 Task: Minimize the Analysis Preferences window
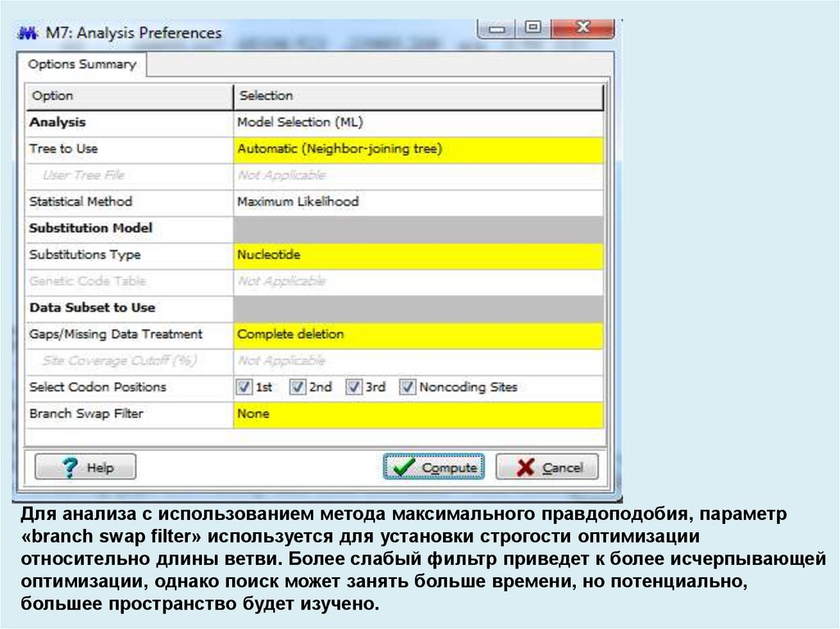click(496, 29)
